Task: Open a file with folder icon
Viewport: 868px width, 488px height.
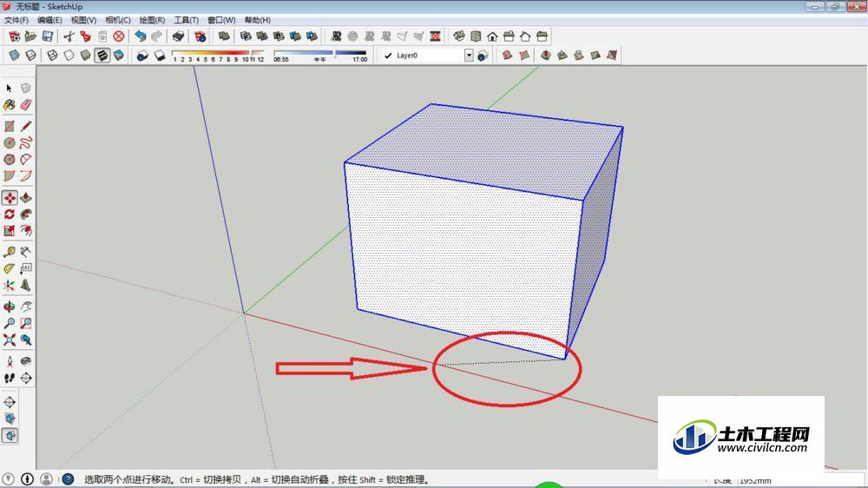Action: (x=31, y=36)
